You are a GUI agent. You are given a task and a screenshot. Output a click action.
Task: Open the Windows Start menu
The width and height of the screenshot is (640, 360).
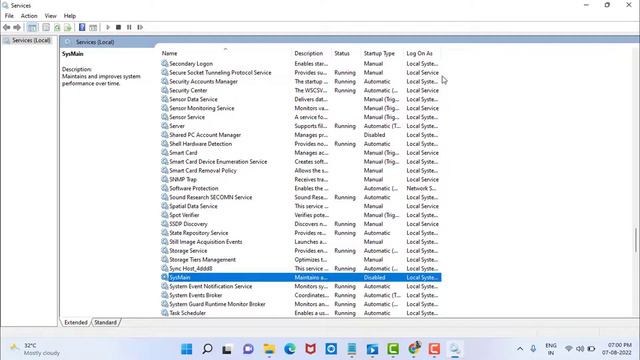coord(187,349)
